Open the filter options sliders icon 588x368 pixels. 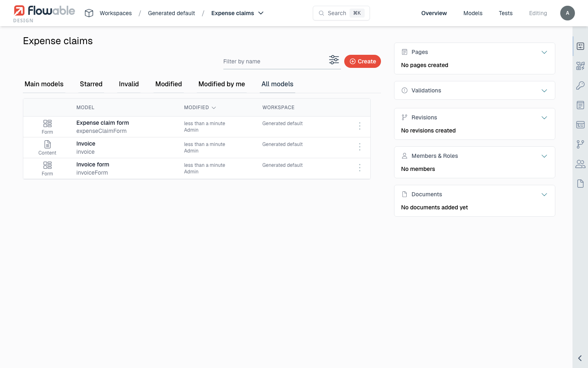[334, 60]
